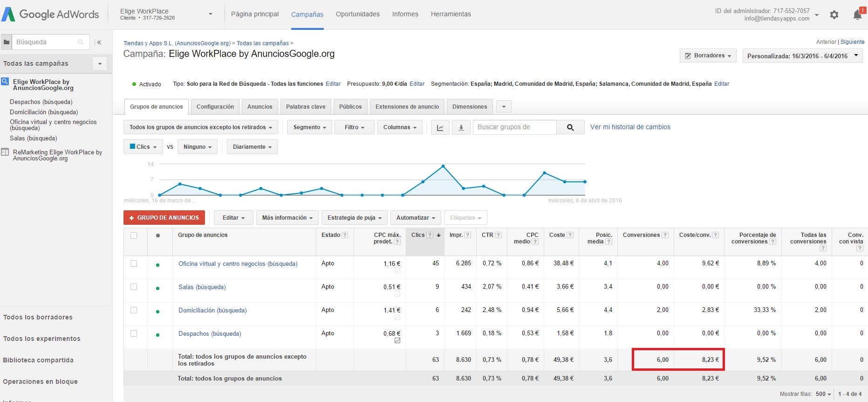
Task: Expand the Segmento dropdown
Action: pos(309,127)
